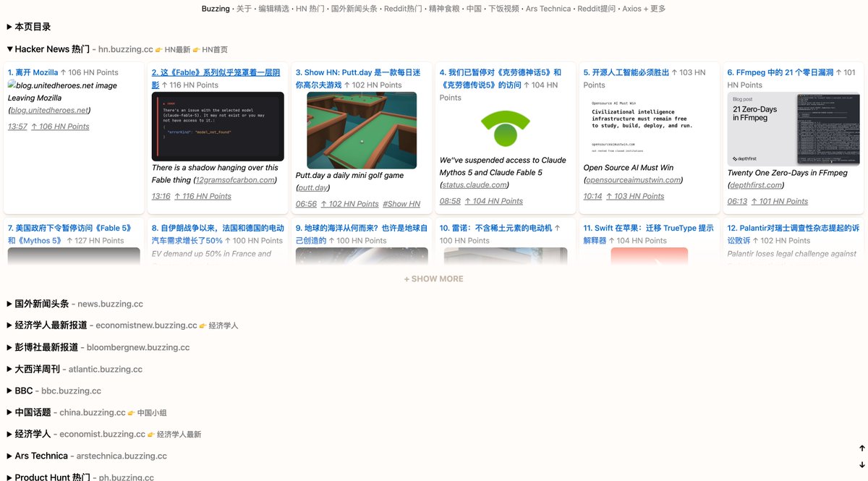
Task: Click the 06:56 timestamp link
Action: [x=306, y=204]
